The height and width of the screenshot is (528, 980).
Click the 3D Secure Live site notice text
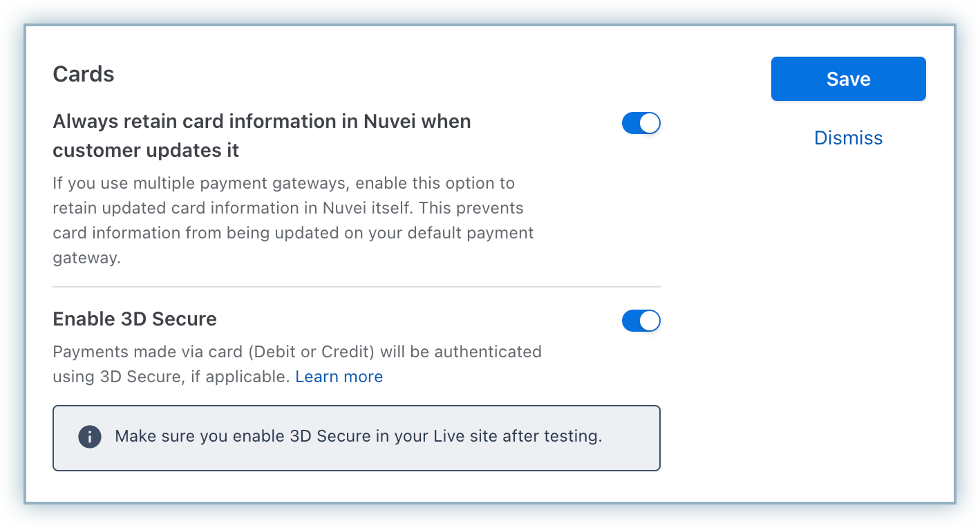(x=358, y=437)
